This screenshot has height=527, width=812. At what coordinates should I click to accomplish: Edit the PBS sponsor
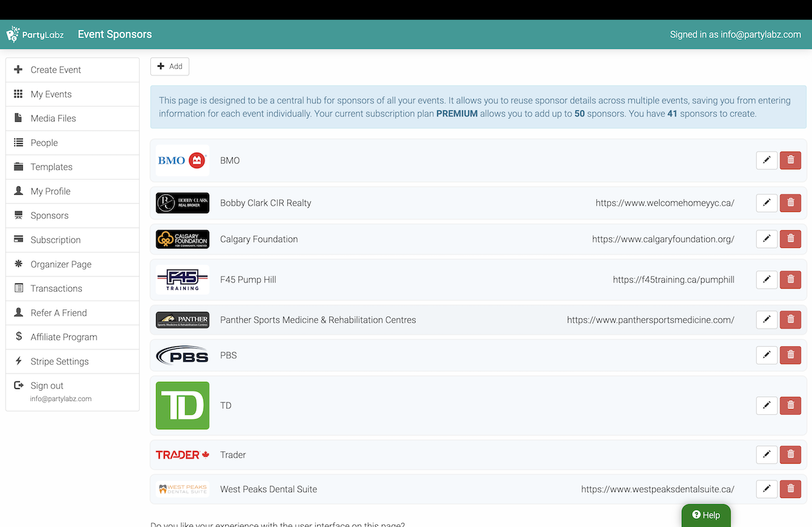pos(767,355)
